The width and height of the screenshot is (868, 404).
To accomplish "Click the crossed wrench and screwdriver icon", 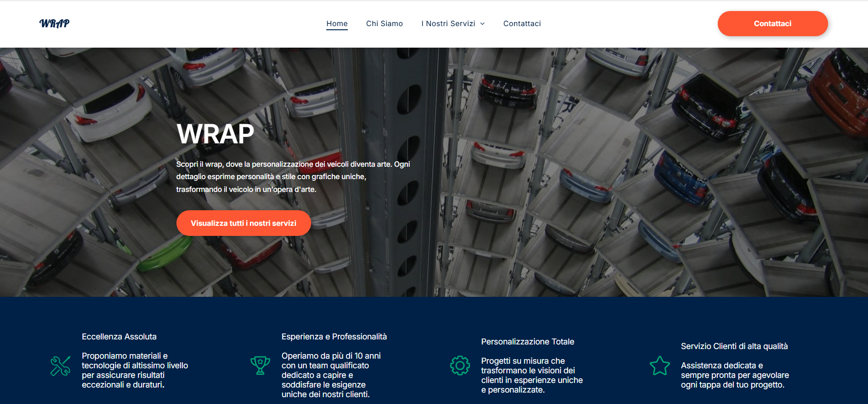I will pos(60,366).
